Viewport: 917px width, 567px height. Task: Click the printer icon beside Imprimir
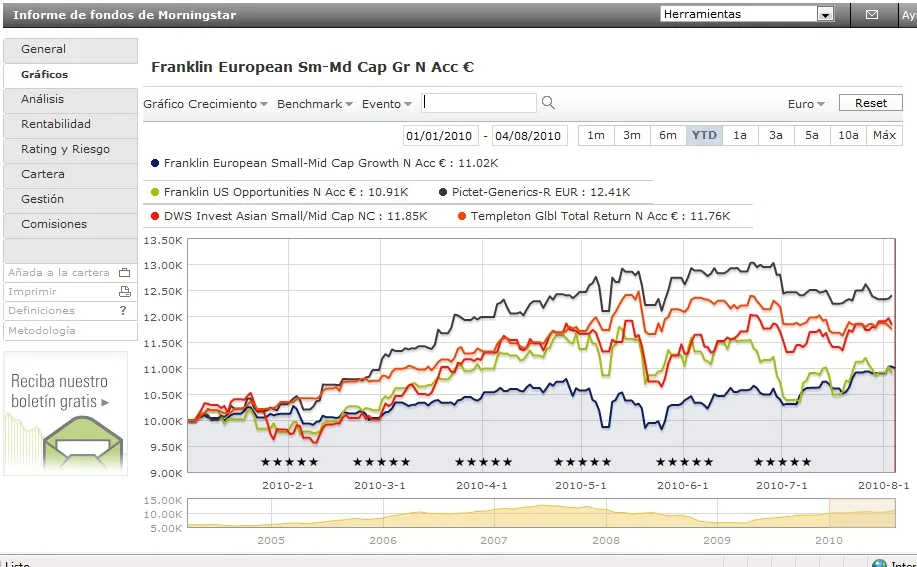point(125,292)
